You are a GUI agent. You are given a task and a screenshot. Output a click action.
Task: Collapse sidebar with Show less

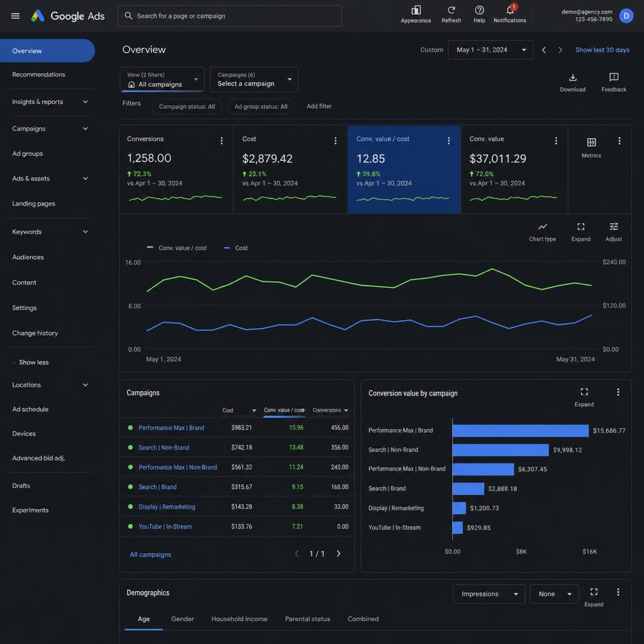(31, 362)
